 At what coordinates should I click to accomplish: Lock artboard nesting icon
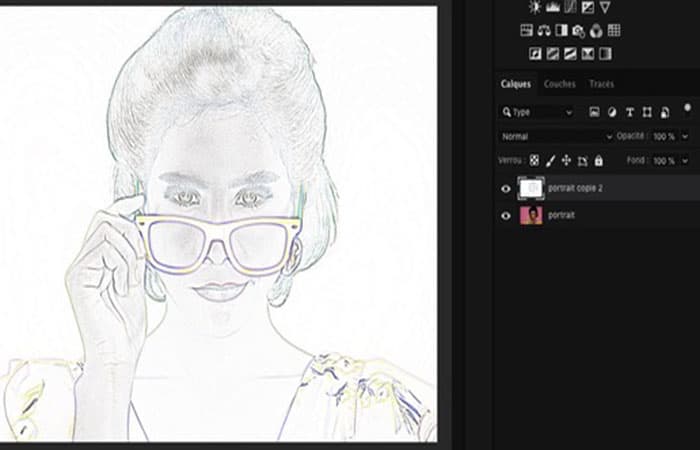tap(583, 161)
